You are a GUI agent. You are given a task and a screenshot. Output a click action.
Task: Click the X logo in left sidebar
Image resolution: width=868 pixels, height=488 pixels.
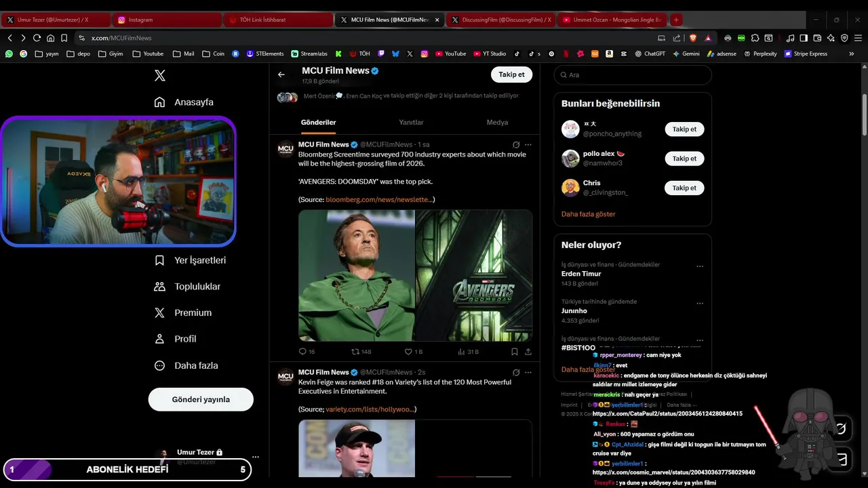[160, 75]
